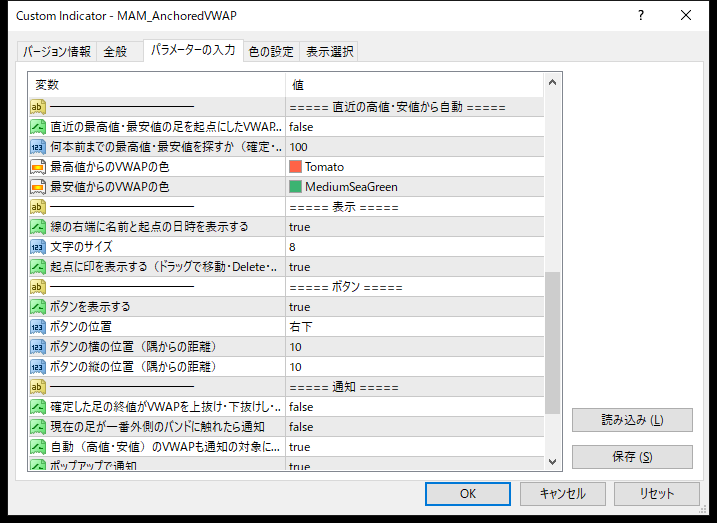Click the ab icon beside 直近の高値・安値から自動

pos(38,107)
